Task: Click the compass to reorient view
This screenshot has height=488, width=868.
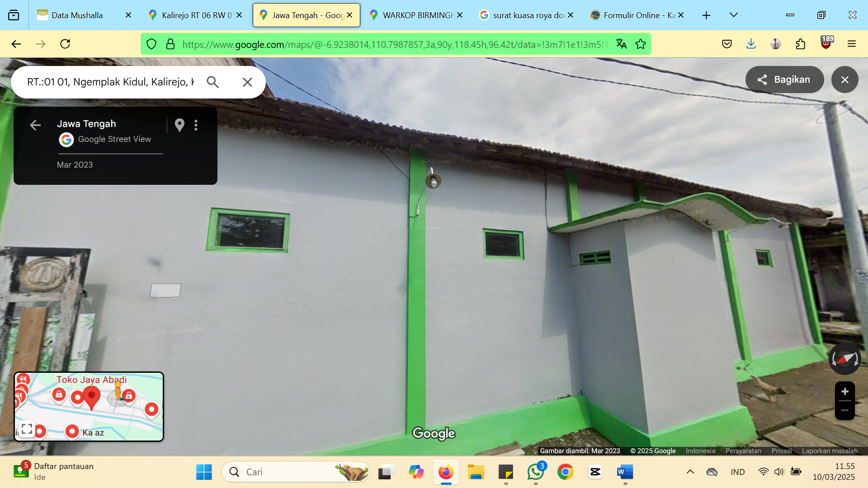Action: point(844,359)
